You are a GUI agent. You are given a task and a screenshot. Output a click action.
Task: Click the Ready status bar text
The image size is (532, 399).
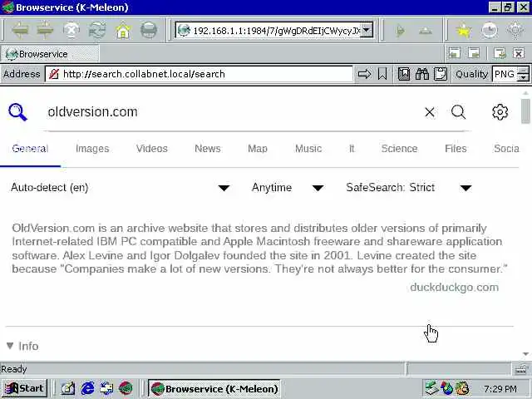tap(14, 369)
